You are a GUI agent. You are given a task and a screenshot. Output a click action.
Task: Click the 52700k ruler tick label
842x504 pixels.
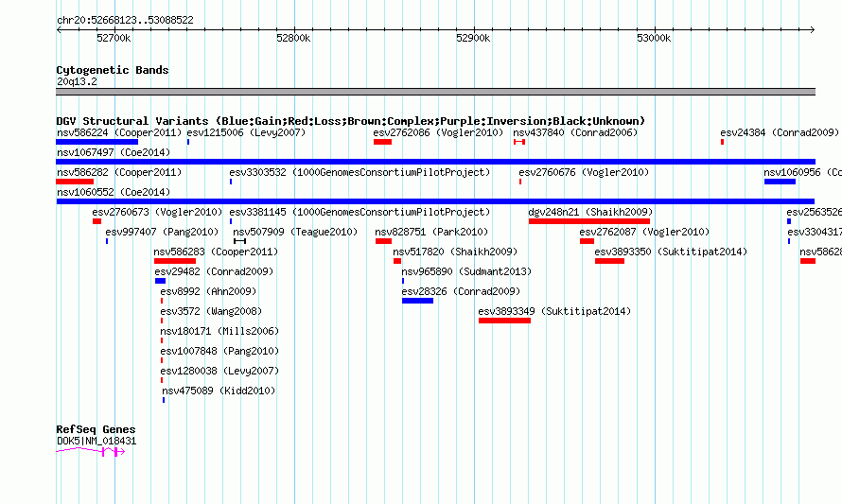(114, 38)
